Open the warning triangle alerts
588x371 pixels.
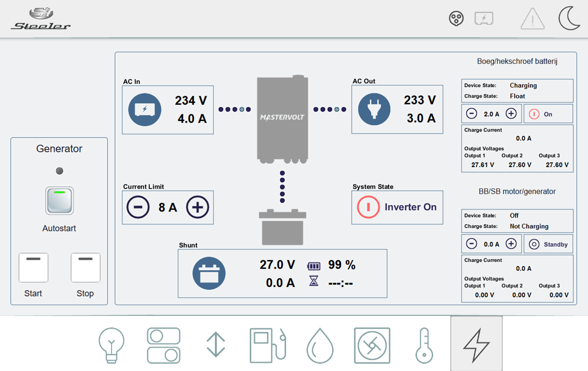(532, 19)
